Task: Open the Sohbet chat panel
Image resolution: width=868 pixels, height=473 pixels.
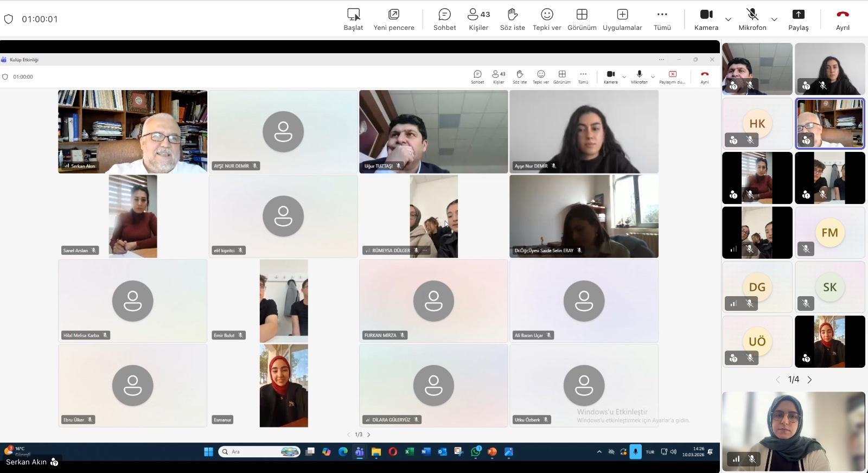Action: click(444, 19)
